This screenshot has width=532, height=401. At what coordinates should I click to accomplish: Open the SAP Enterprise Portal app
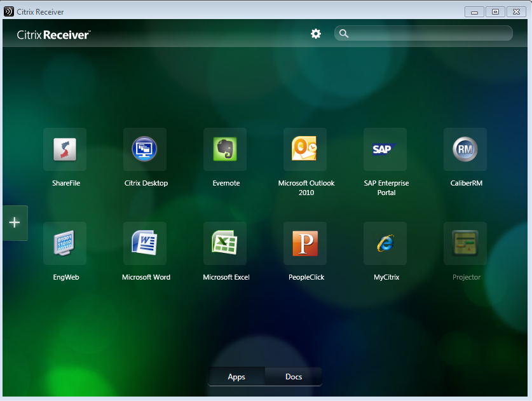pyautogui.click(x=385, y=149)
